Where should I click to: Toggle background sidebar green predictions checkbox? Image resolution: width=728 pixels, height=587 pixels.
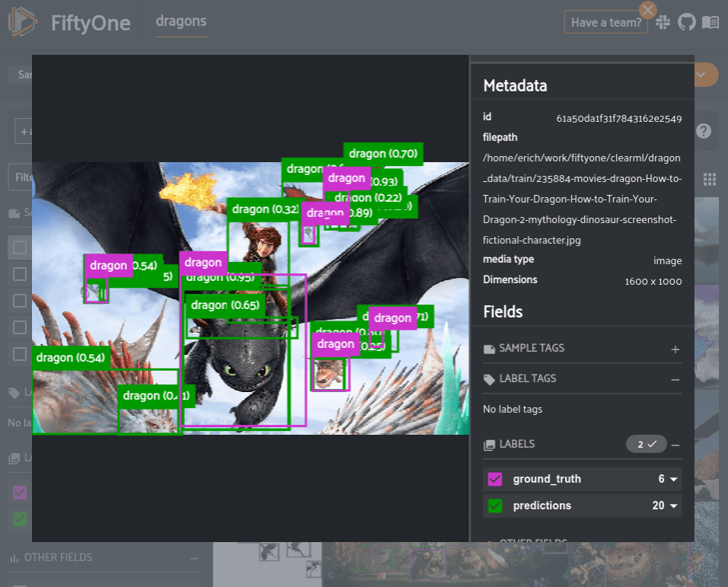tap(20, 518)
